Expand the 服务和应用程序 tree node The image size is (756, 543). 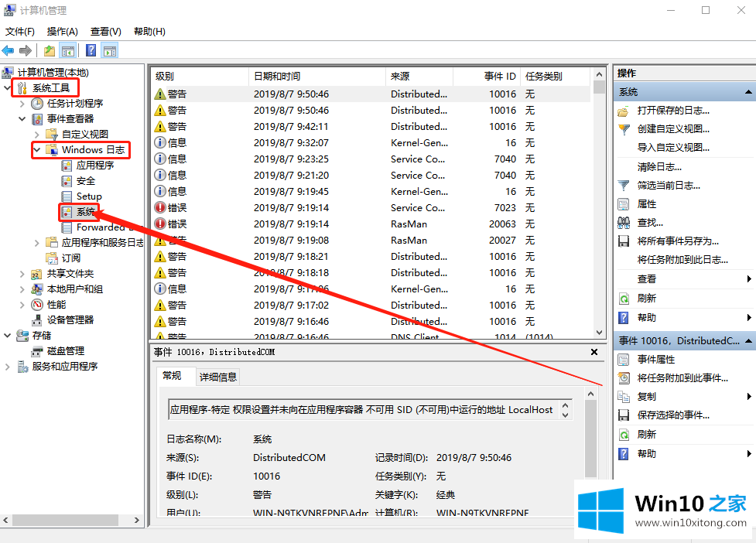[7, 367]
